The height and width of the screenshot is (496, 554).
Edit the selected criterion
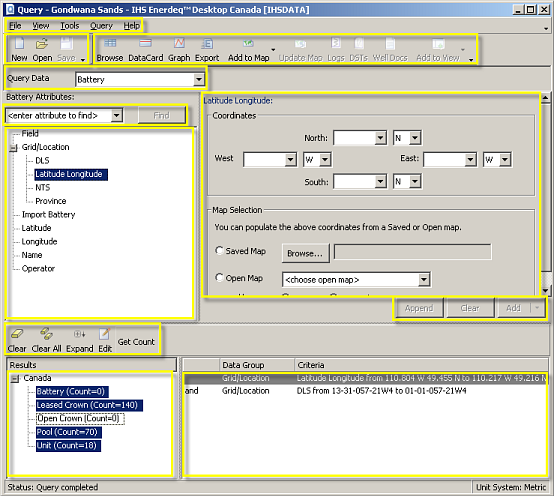pyautogui.click(x=105, y=340)
